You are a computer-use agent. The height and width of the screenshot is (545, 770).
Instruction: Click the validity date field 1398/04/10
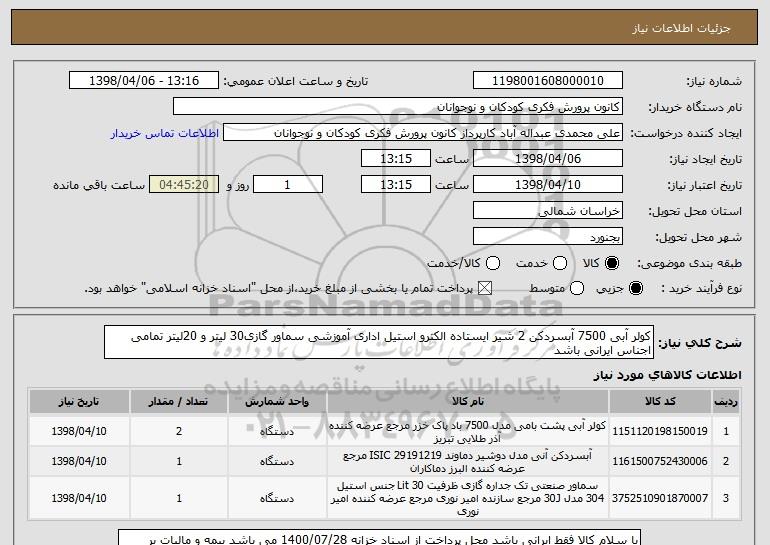point(548,185)
